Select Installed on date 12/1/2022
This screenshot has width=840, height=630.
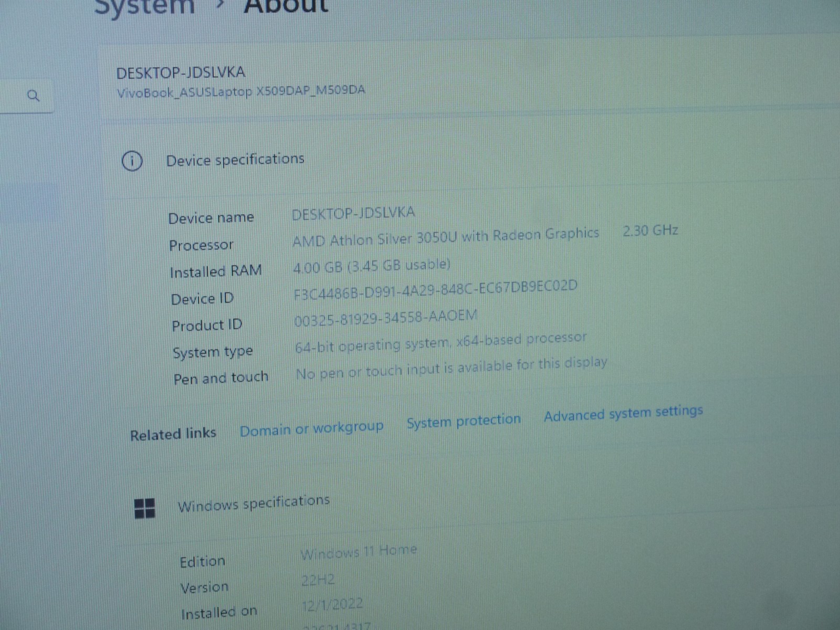click(x=332, y=604)
